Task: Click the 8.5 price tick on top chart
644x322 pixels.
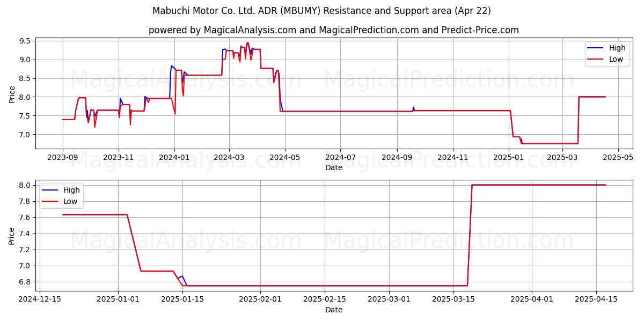Action: coord(26,79)
